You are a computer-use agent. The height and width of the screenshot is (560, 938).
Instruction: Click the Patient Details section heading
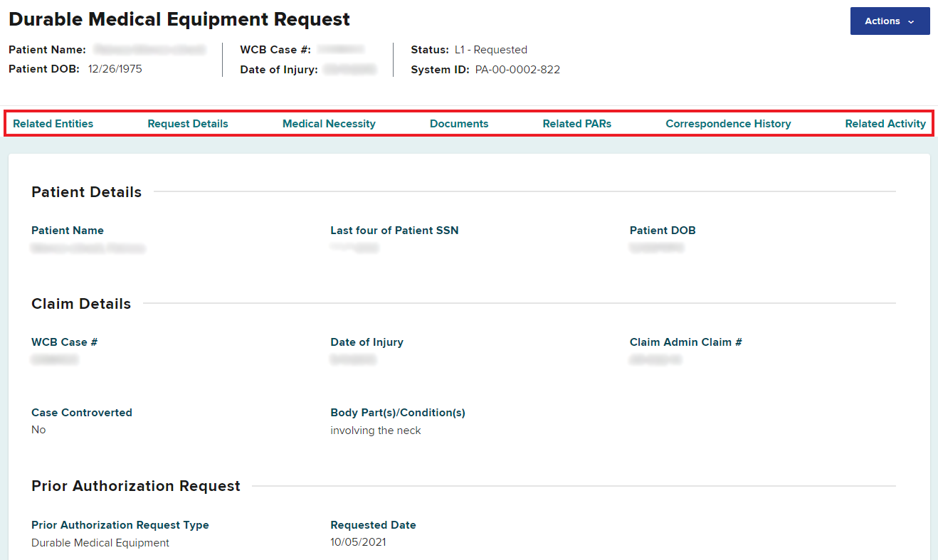pos(87,192)
